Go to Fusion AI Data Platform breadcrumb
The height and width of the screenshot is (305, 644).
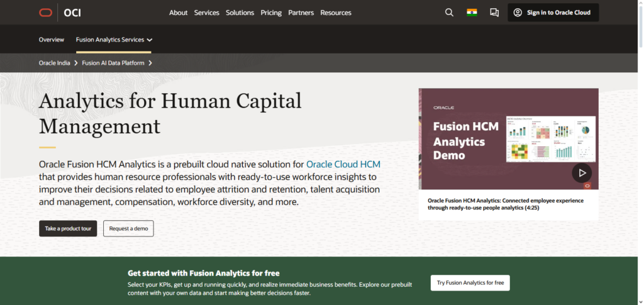113,64
